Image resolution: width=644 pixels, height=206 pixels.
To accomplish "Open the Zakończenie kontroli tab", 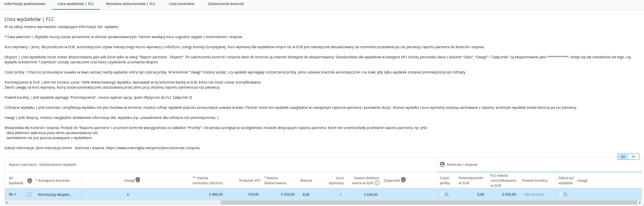I will (x=226, y=4).
